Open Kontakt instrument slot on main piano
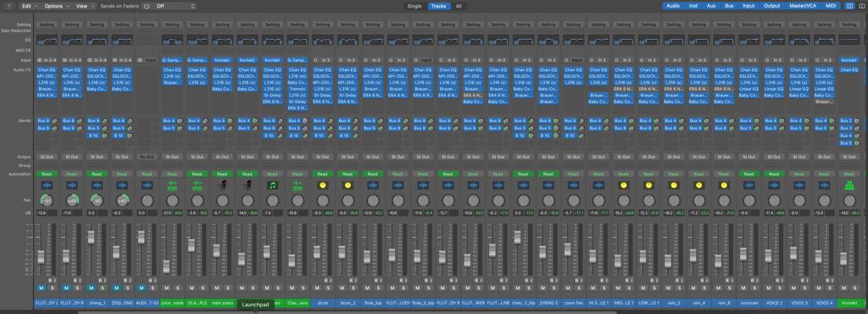This screenshot has height=314, width=868. [222, 60]
